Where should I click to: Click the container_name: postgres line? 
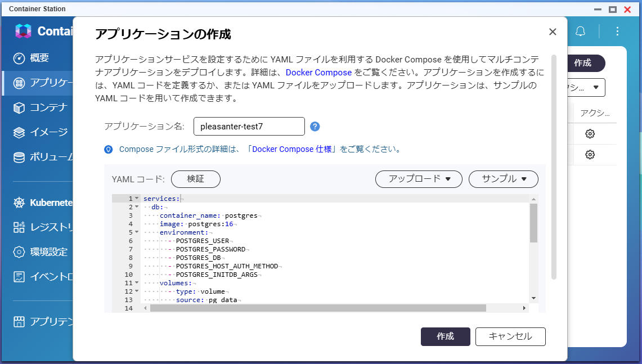(x=208, y=215)
